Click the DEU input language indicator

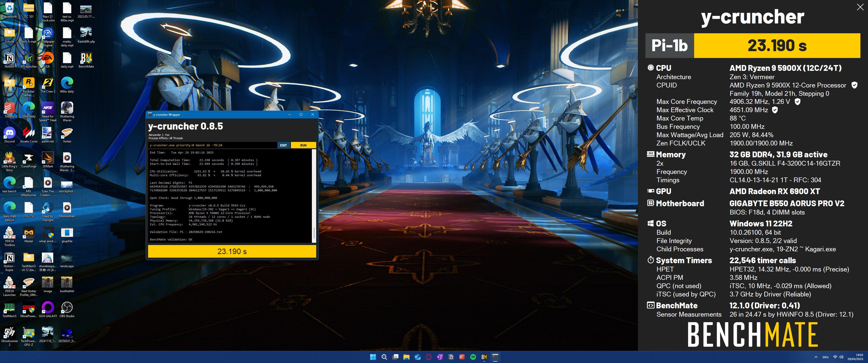(825, 357)
